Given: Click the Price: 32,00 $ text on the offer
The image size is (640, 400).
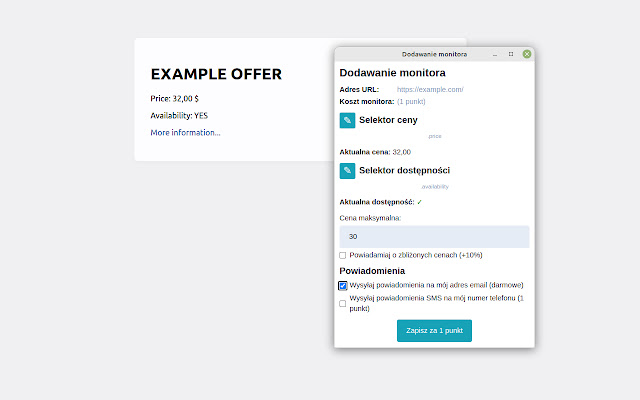Looking at the screenshot, I should pyautogui.click(x=174, y=98).
